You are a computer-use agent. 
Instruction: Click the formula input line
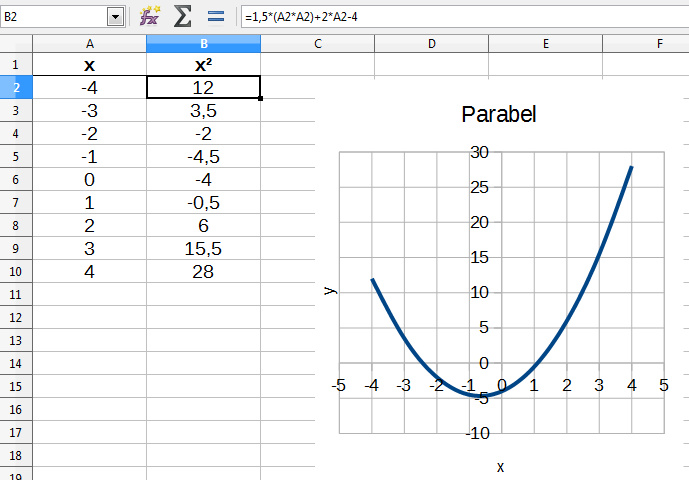[x=460, y=17]
